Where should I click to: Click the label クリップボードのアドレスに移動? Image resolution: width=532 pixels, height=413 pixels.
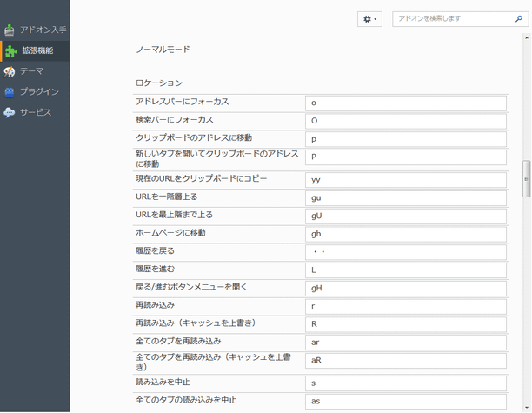point(194,137)
